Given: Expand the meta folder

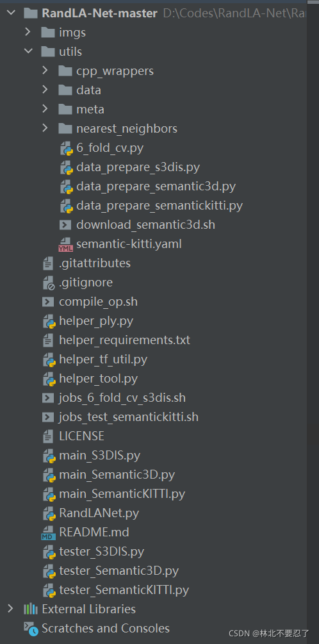Looking at the screenshot, I should pyautogui.click(x=45, y=109).
